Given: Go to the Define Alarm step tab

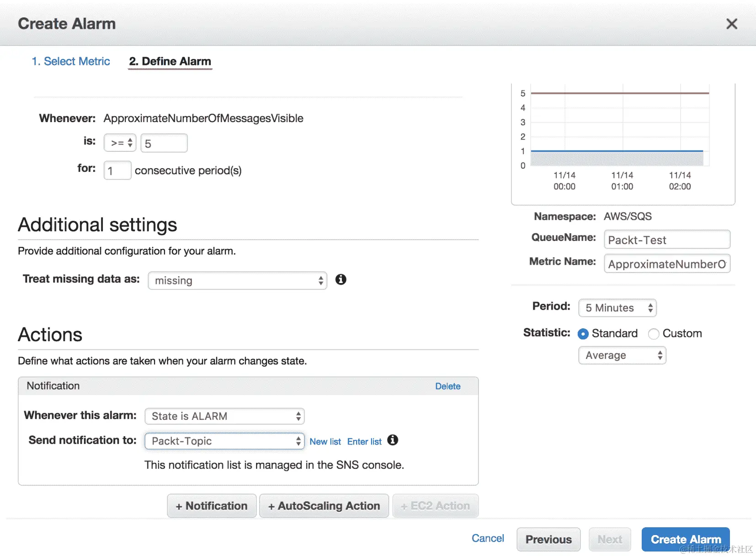Looking at the screenshot, I should [x=170, y=61].
